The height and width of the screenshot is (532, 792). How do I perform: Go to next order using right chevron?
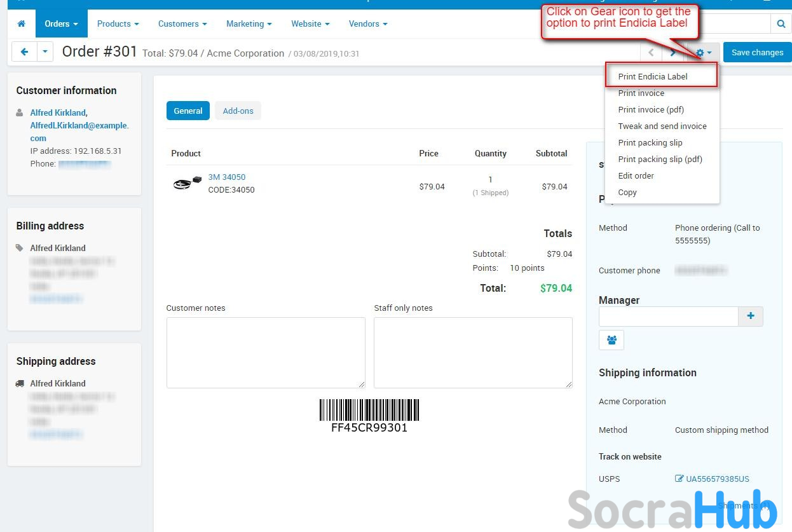point(673,53)
